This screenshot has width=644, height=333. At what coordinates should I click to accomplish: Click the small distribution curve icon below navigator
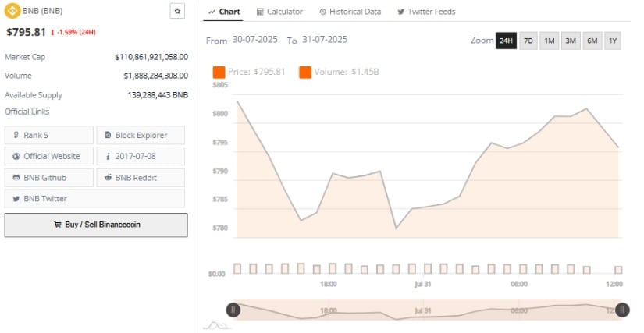coord(217,326)
